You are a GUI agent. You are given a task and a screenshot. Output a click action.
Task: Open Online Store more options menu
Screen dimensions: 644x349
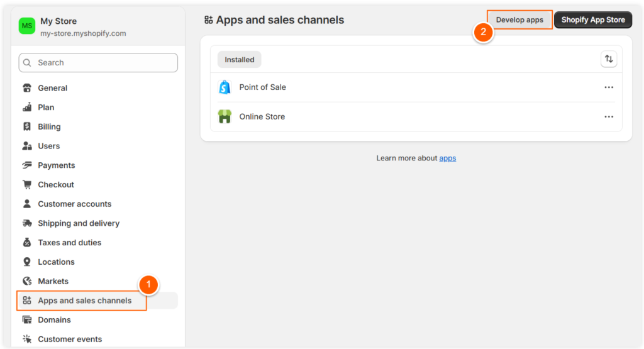coord(609,116)
